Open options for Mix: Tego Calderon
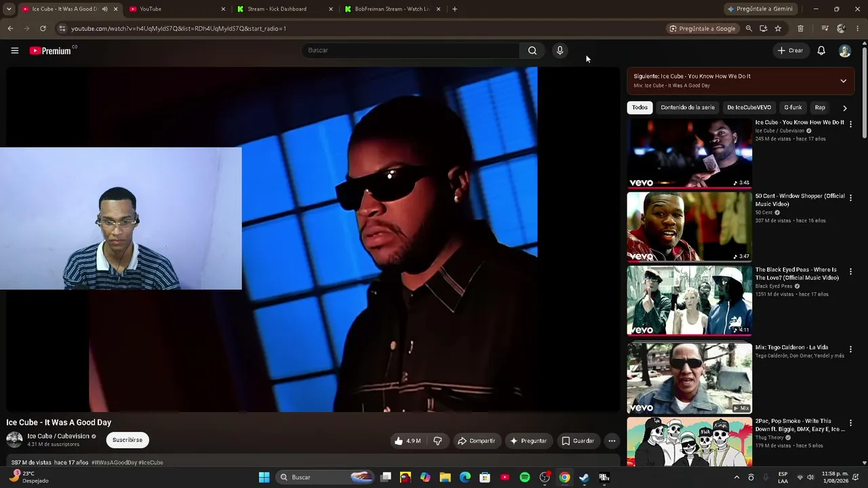The width and height of the screenshot is (868, 488). tap(850, 349)
